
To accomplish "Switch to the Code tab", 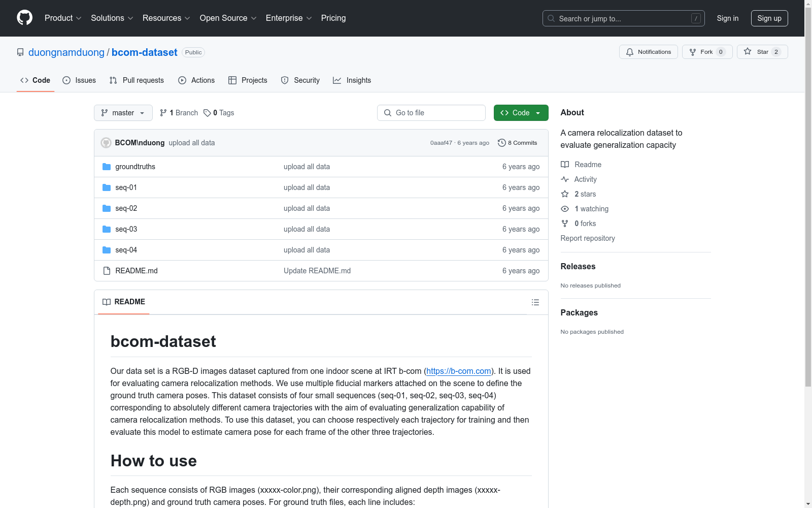I will pos(35,80).
